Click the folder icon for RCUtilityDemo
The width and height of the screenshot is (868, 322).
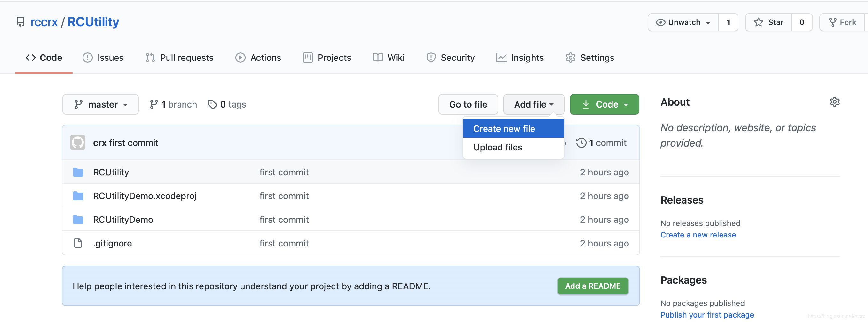point(78,220)
